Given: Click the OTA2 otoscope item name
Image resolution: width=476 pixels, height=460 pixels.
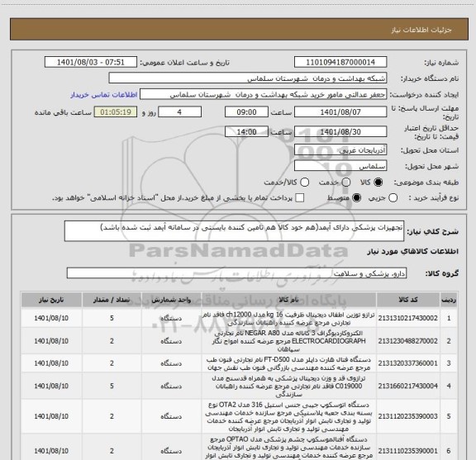Looking at the screenshot, I should click(288, 416).
